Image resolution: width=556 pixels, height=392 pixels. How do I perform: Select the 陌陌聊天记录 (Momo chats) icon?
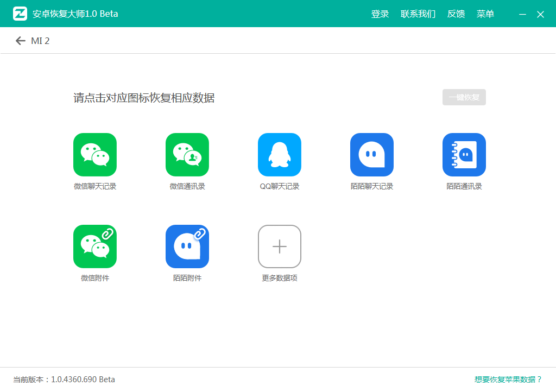[x=372, y=155]
